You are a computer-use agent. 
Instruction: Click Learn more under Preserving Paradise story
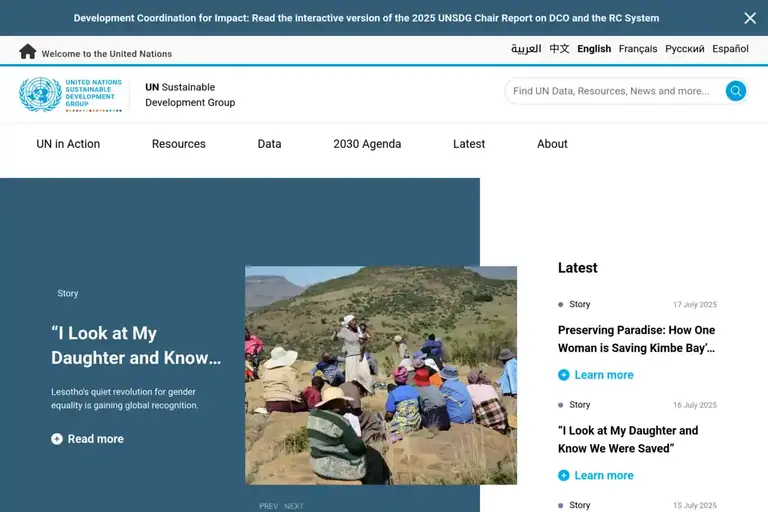(x=604, y=375)
